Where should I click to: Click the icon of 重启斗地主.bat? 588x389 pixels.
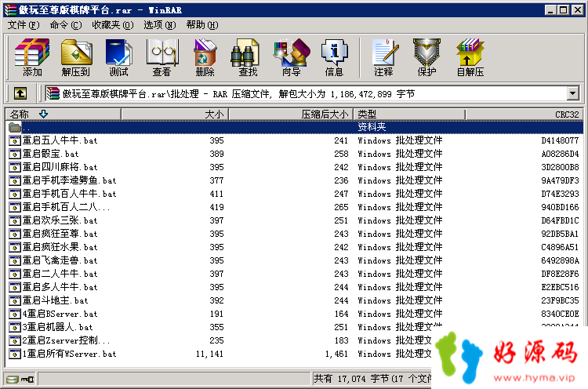click(x=15, y=300)
